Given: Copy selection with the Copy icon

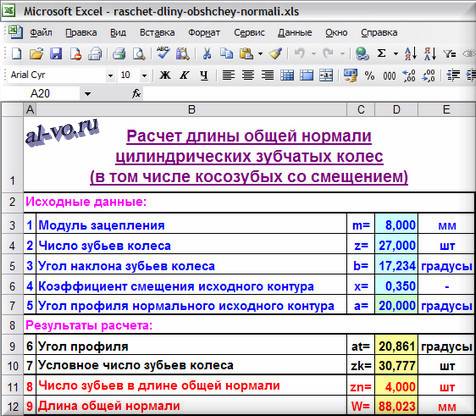Looking at the screenshot, I should pos(227,54).
